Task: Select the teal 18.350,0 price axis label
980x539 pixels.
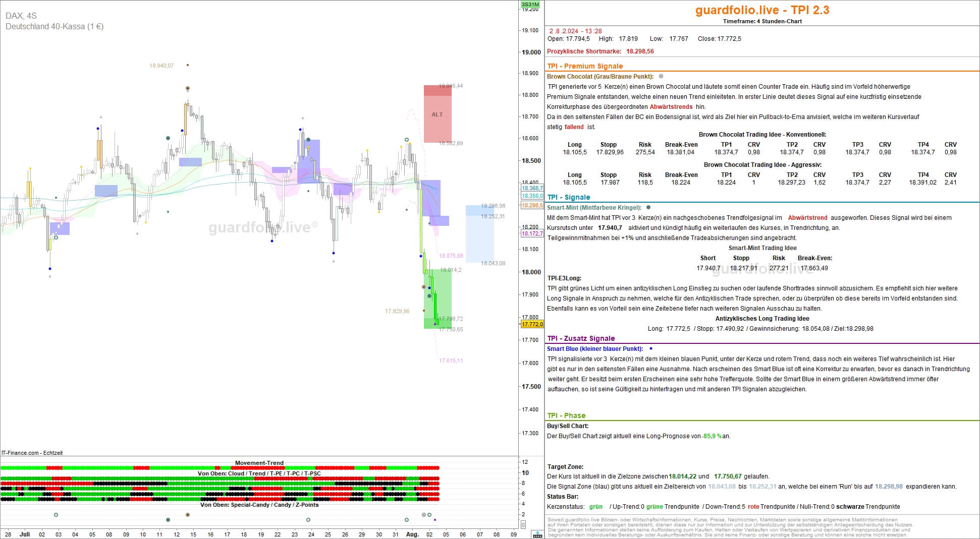Action: point(532,196)
